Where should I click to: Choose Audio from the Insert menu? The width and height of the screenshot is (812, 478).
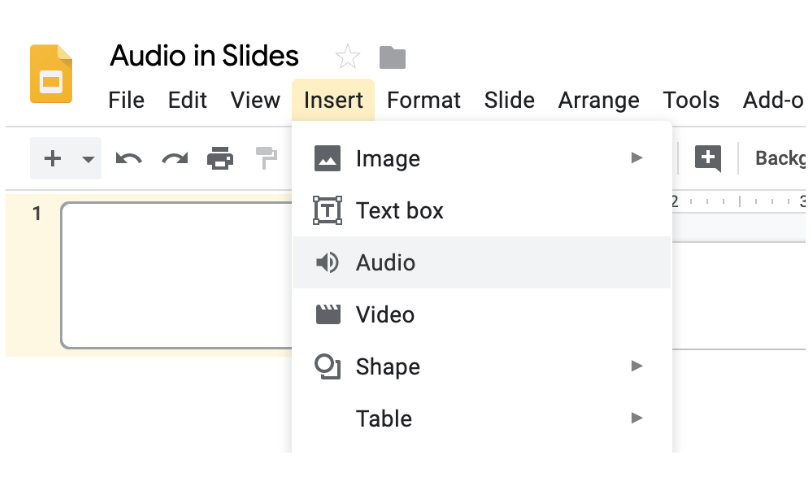tap(385, 262)
